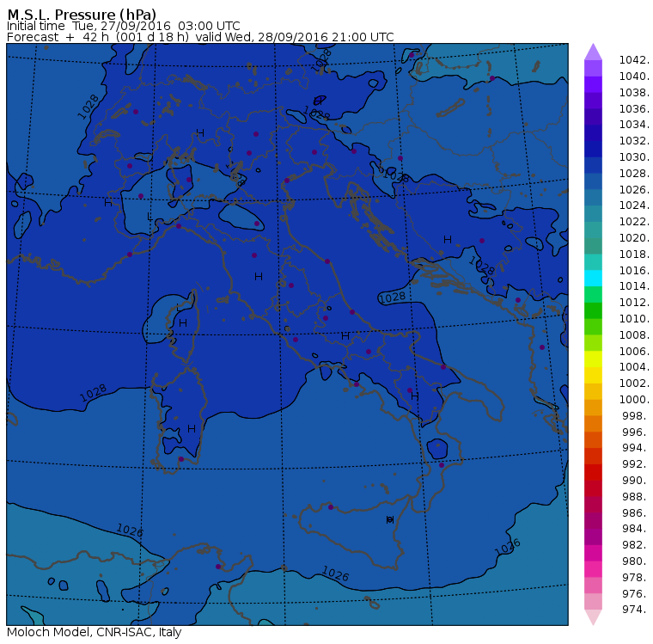
Task: Click the legend value '986.'
Action: [x=636, y=513]
